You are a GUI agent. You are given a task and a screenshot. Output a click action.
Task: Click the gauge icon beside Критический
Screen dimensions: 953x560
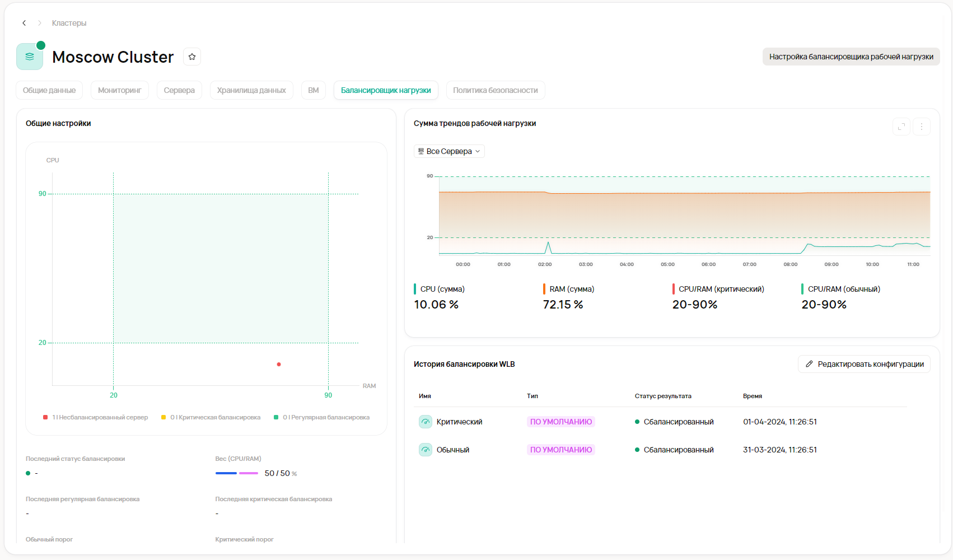click(426, 422)
